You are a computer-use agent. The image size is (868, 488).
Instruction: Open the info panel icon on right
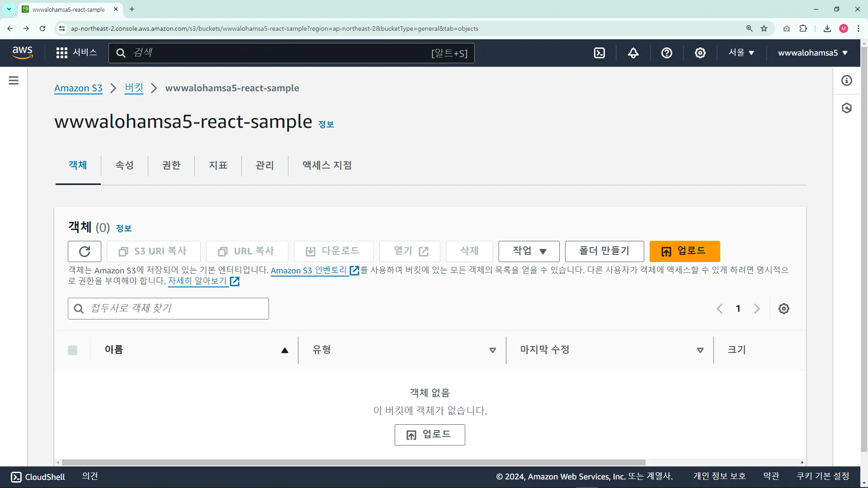coord(847,80)
